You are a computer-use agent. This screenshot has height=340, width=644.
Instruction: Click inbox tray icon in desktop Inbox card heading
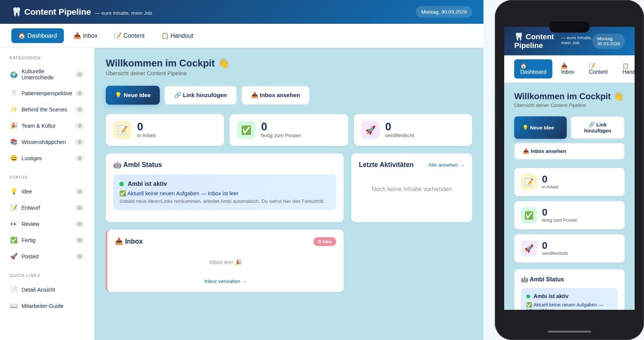pyautogui.click(x=119, y=241)
